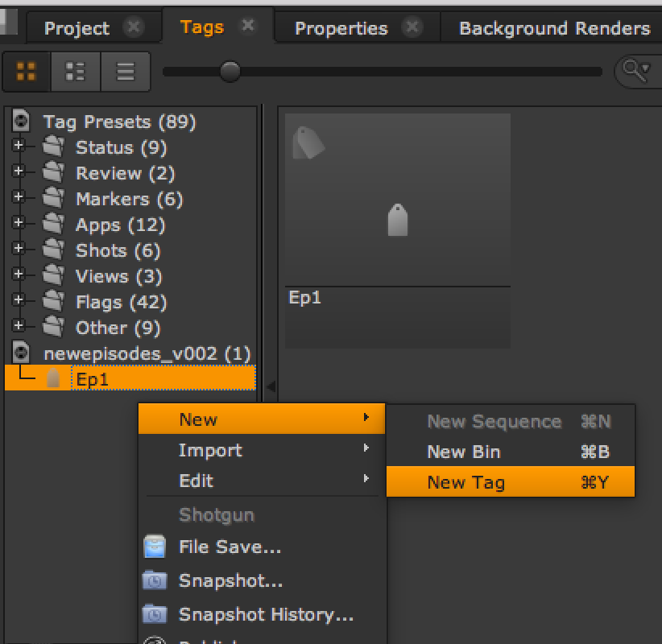Select Flags (42) label
The width and height of the screenshot is (662, 644).
(121, 302)
